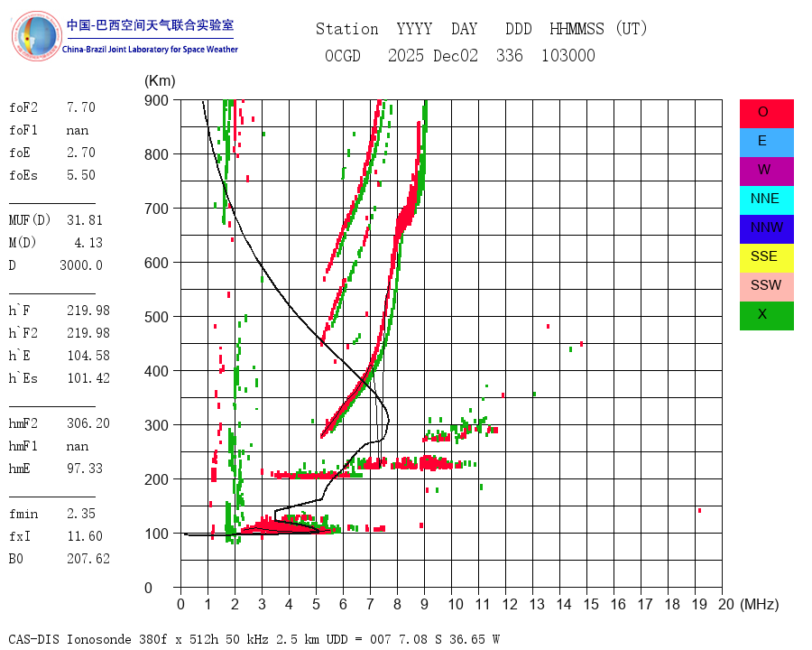Select the cyan NNE legend swatch
Viewport: 812px width, 650px height.
click(766, 200)
